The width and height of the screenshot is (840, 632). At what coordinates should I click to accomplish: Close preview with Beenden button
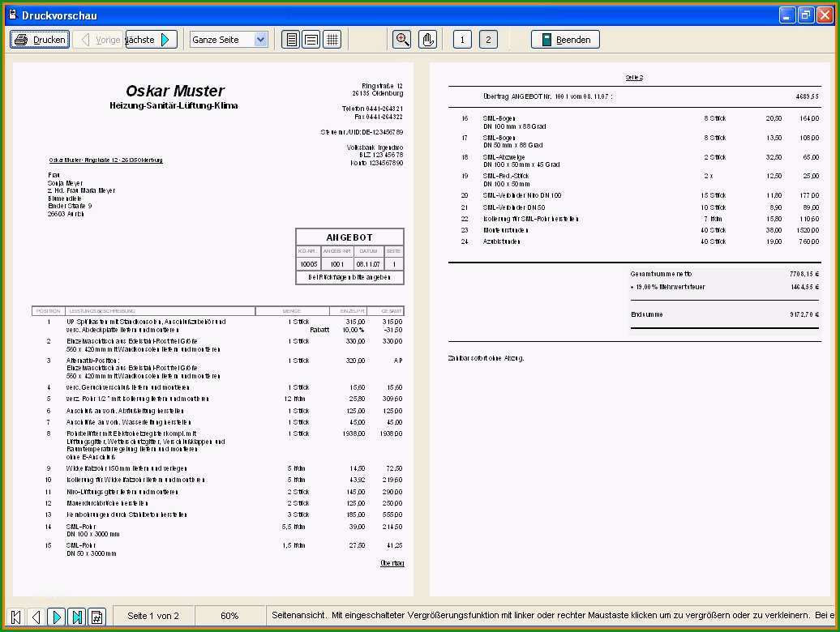[x=565, y=40]
